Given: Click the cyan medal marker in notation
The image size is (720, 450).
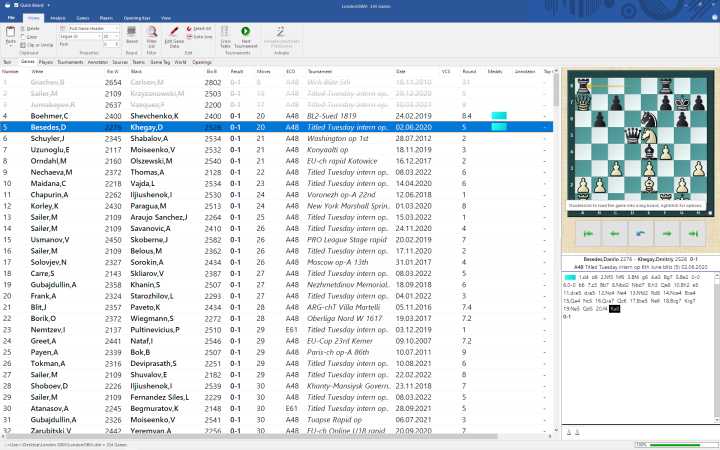Looking at the screenshot, I should tap(570, 277).
